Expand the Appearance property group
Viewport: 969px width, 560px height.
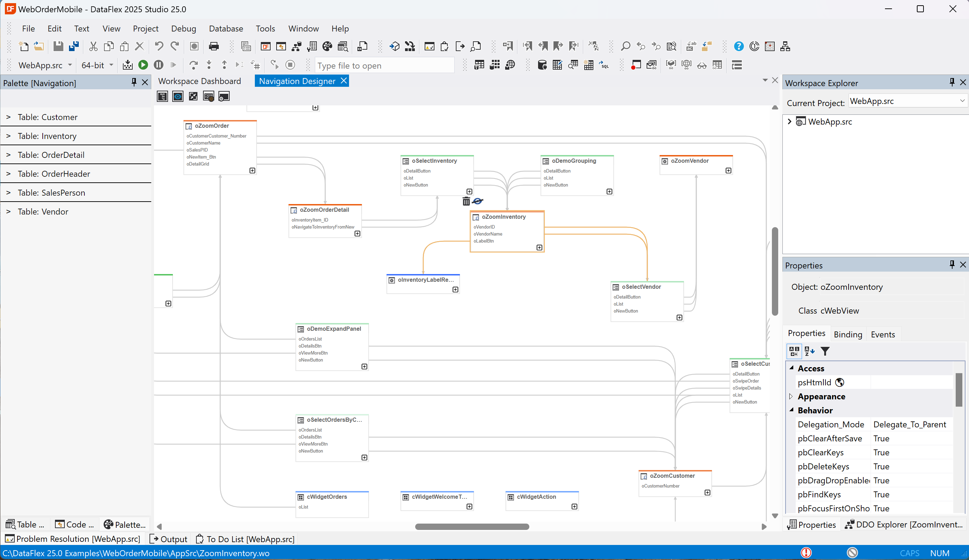click(x=791, y=396)
